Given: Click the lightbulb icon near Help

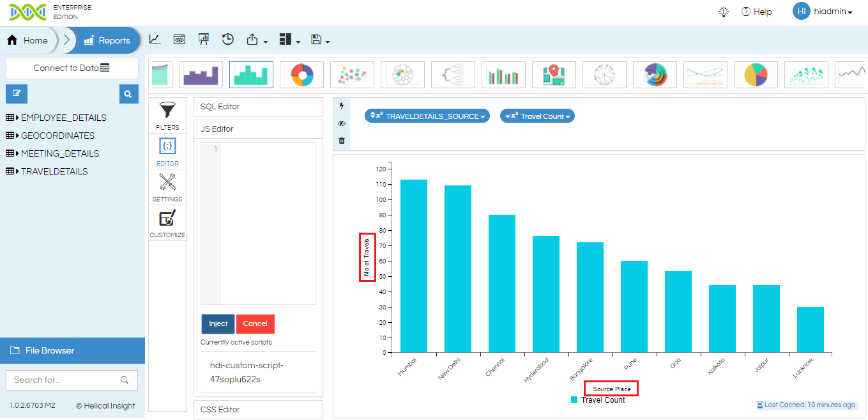Looking at the screenshot, I should (x=724, y=12).
